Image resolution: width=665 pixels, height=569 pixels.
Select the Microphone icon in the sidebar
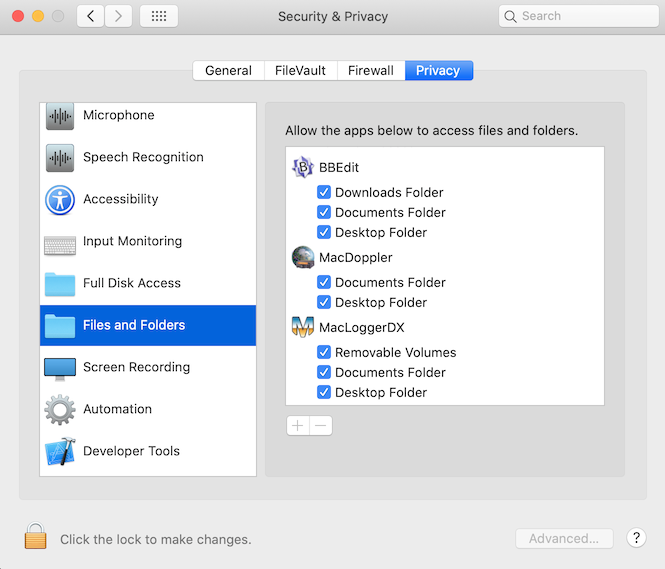pyautogui.click(x=60, y=116)
